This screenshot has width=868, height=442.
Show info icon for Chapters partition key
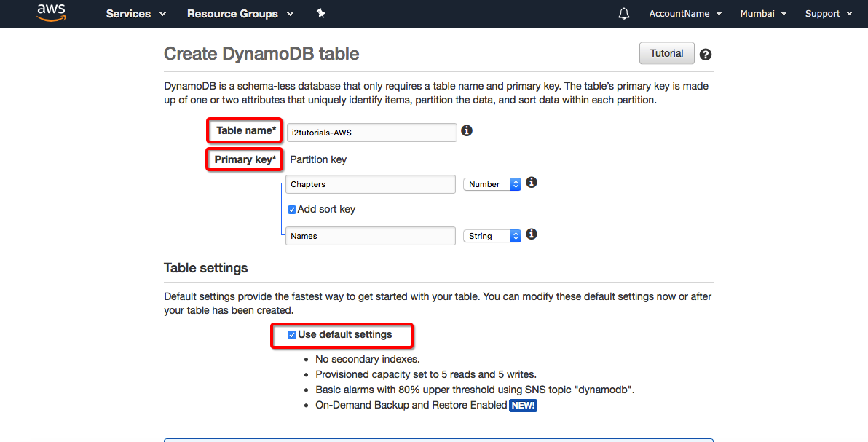coord(532,182)
